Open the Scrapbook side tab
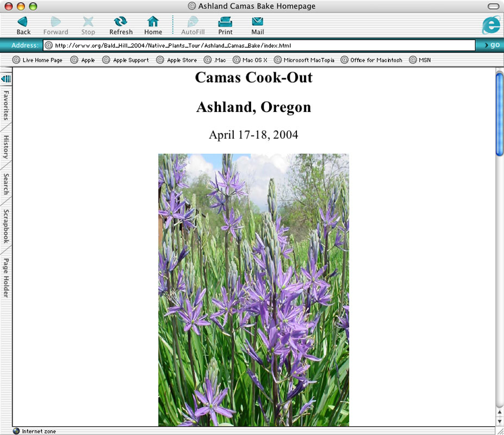The image size is (504, 435). (6, 226)
